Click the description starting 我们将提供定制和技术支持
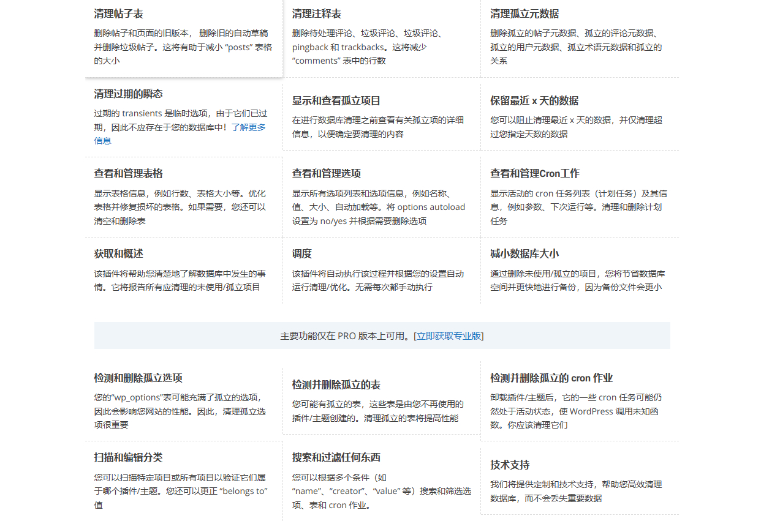This screenshot has width=761, height=532. pyautogui.click(x=576, y=491)
